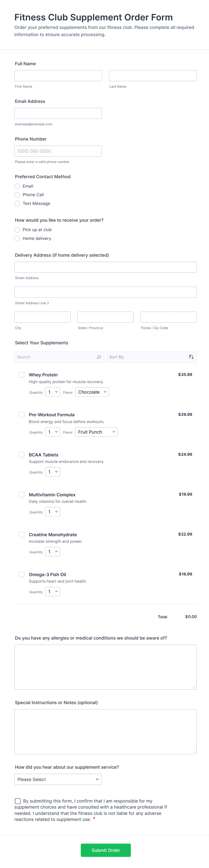Open BCAA Tablets quantity dropdown
The width and height of the screenshot is (209, 868).
point(53,472)
